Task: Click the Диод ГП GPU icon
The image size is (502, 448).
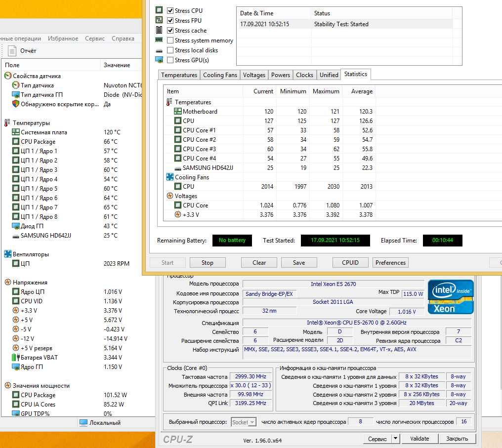Action: (16, 226)
